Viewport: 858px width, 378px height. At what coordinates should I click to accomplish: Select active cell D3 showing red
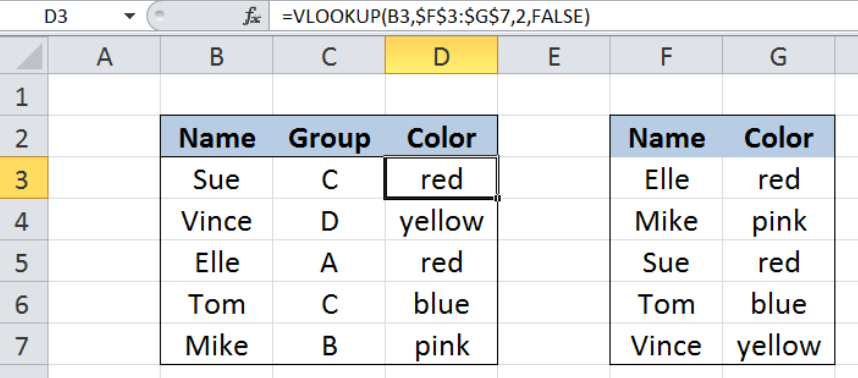441,178
